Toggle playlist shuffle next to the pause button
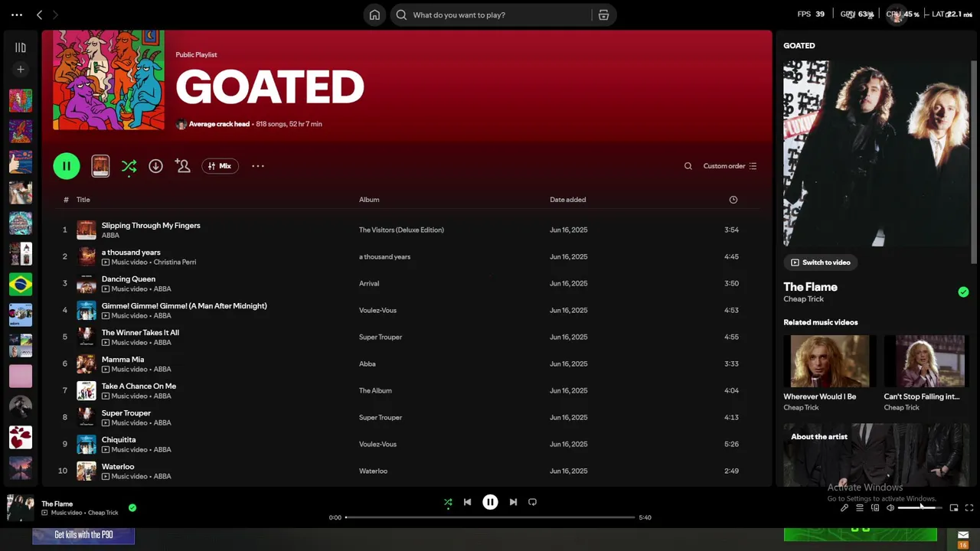 click(129, 166)
